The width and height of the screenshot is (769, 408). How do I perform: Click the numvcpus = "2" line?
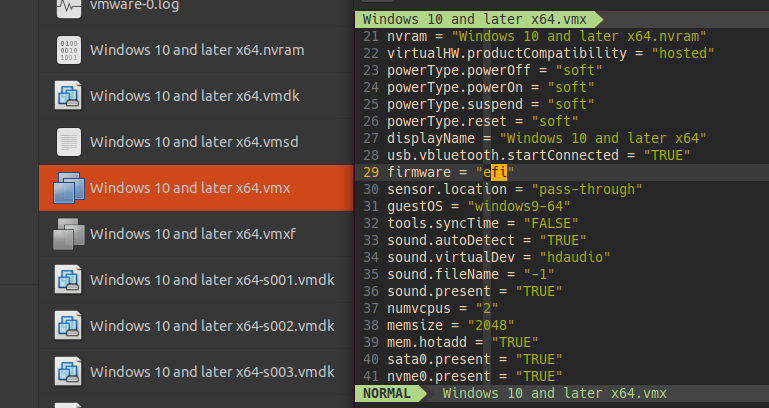coord(442,308)
